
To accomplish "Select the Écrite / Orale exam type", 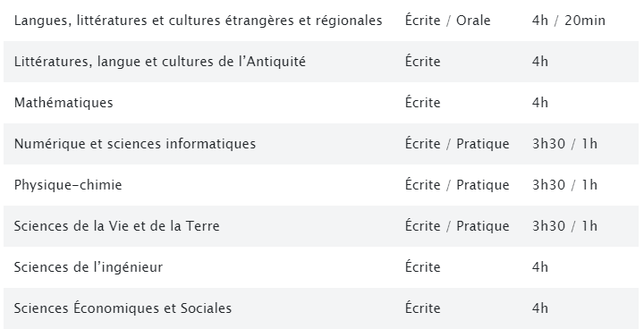I will 448,21.
